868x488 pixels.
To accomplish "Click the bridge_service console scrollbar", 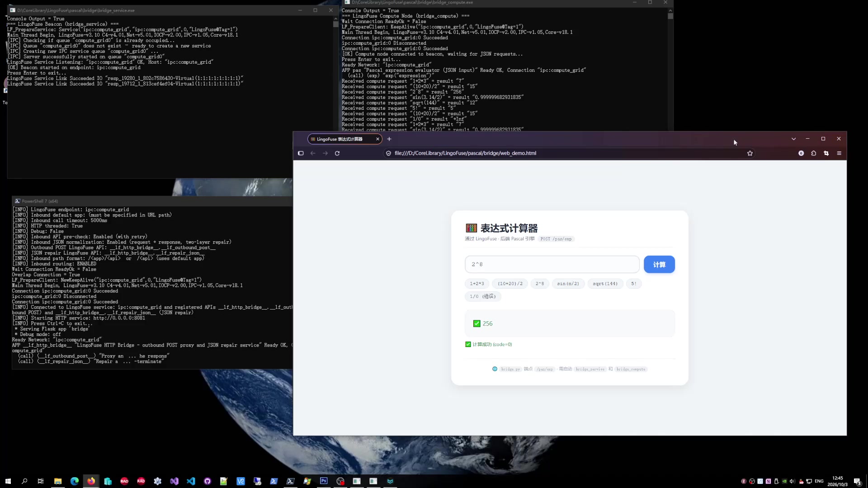I will [x=335, y=23].
